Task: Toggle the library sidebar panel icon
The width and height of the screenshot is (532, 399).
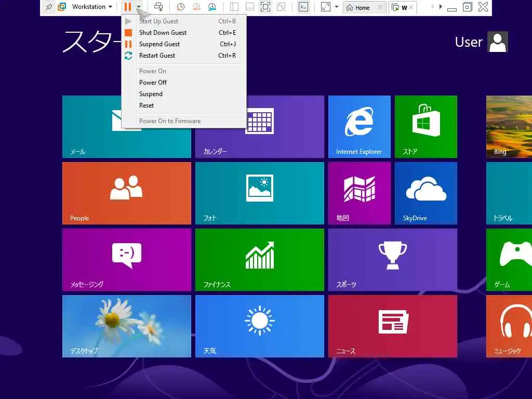Action: (234, 7)
